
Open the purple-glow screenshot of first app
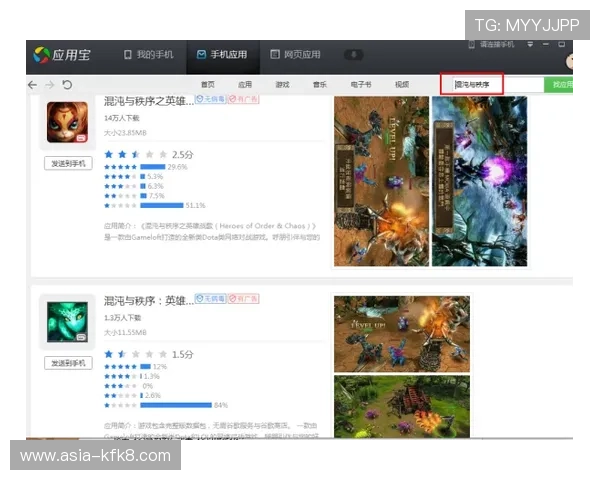click(x=479, y=181)
